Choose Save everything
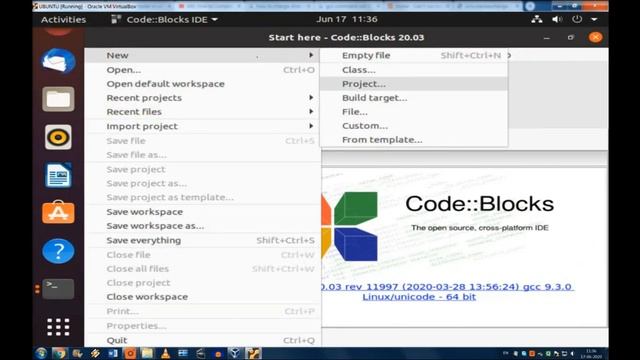This screenshot has width=640, height=360. 203,240
